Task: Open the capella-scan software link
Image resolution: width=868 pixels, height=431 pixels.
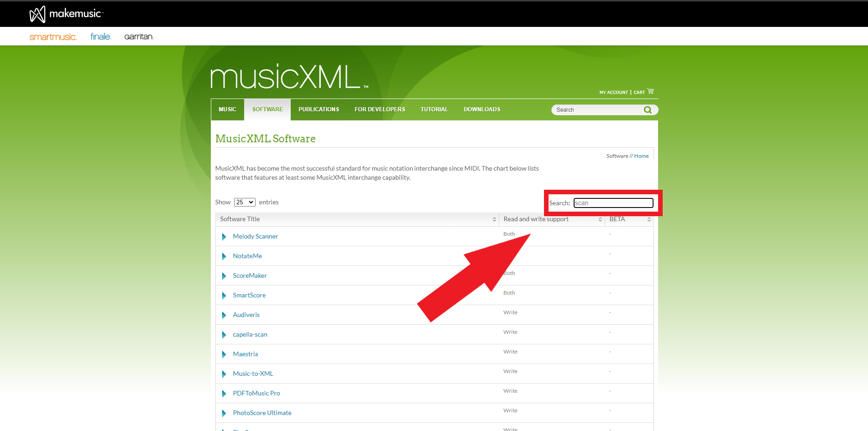Action: tap(250, 334)
